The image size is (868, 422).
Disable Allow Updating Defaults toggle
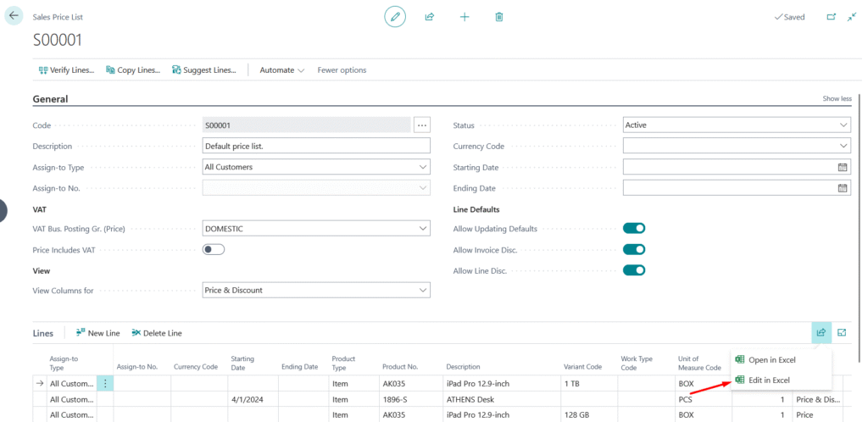tap(634, 229)
